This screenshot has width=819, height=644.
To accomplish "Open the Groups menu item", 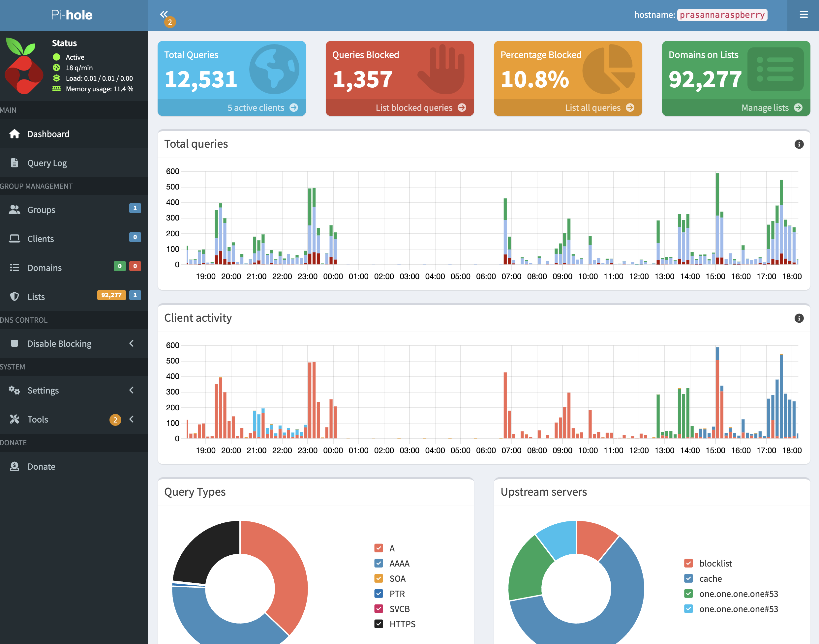I will (42, 210).
